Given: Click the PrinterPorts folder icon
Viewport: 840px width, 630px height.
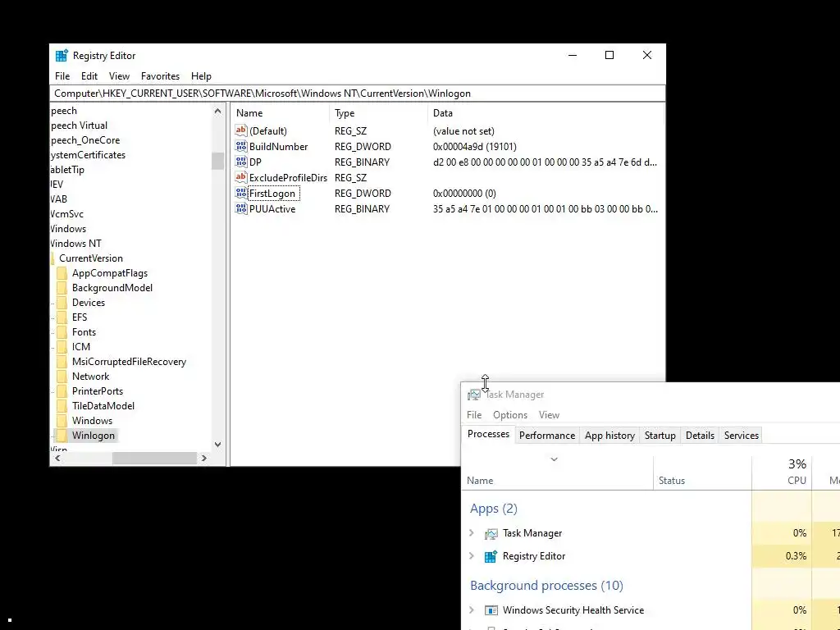Looking at the screenshot, I should click(62, 391).
